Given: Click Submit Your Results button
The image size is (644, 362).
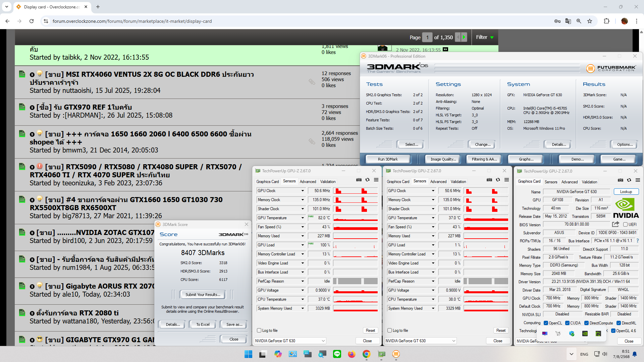Looking at the screenshot, I should (x=203, y=295).
